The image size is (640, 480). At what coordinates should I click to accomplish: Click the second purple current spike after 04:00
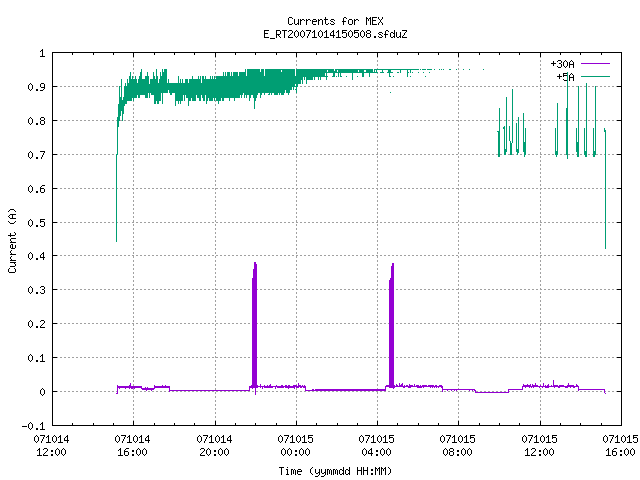[391, 325]
